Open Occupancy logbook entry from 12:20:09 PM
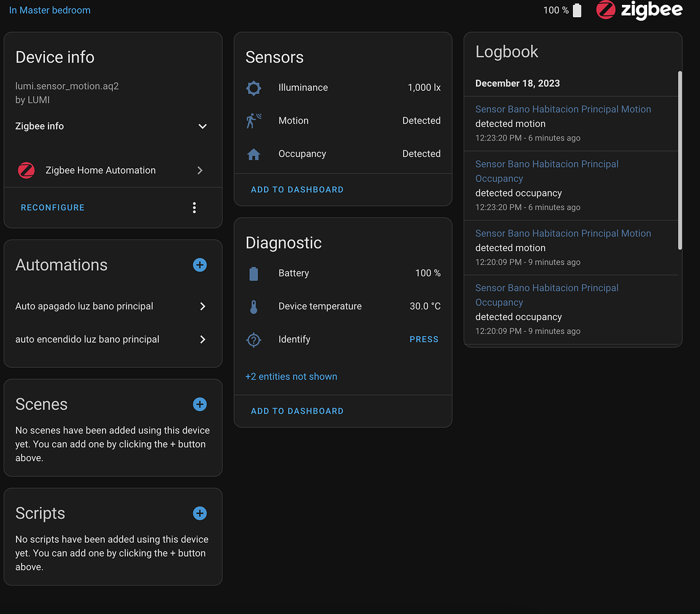The width and height of the screenshot is (700, 614). [x=547, y=295]
